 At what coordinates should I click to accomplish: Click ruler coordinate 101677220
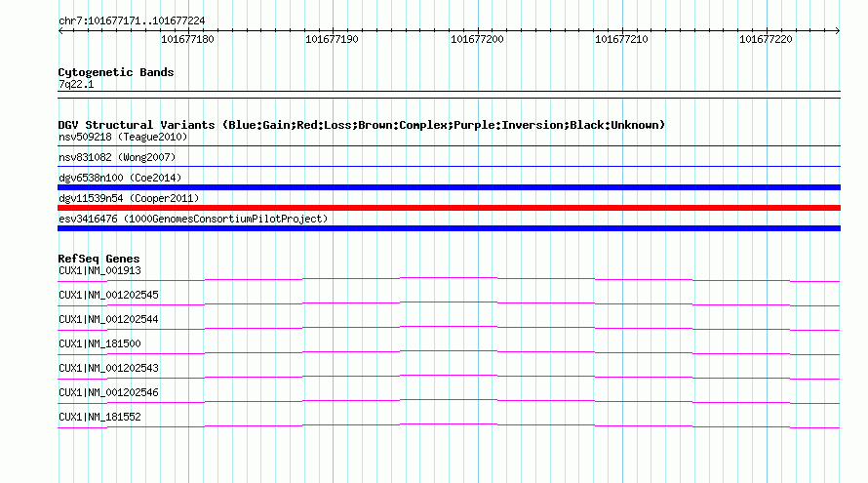pos(766,39)
